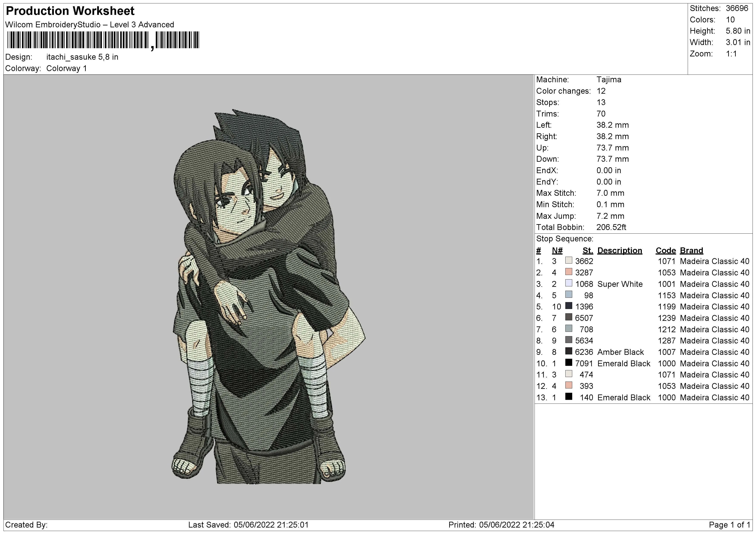
Task: Click the peach swatch in stop sequence row 2
Action: 569,272
